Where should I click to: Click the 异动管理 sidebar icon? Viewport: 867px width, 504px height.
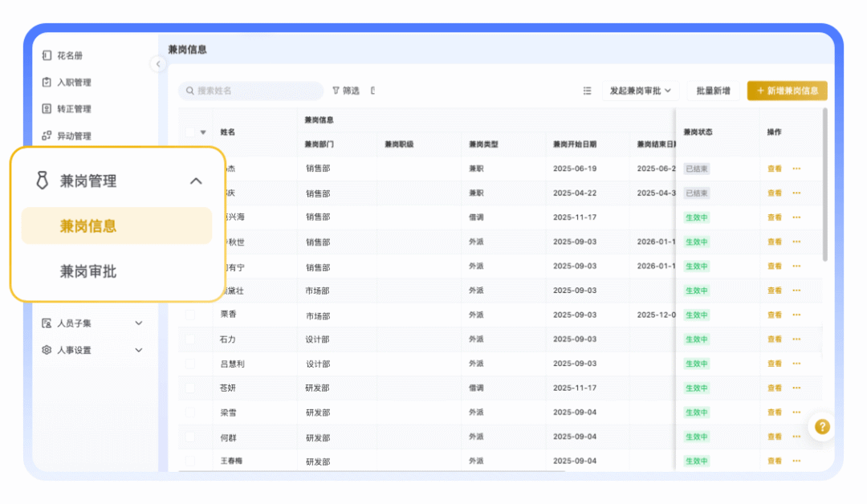tap(47, 136)
